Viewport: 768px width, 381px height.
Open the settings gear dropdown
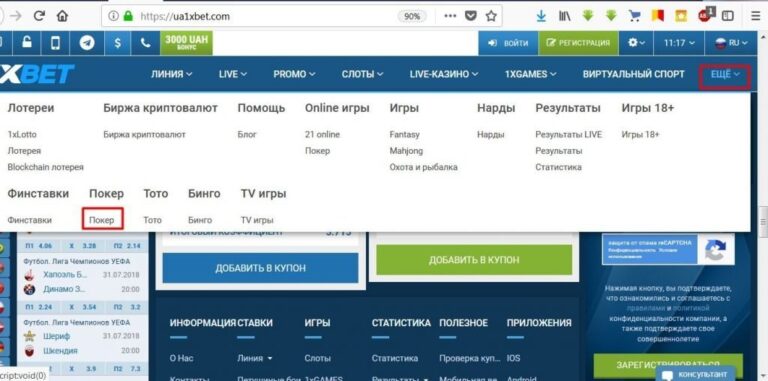[x=636, y=43]
